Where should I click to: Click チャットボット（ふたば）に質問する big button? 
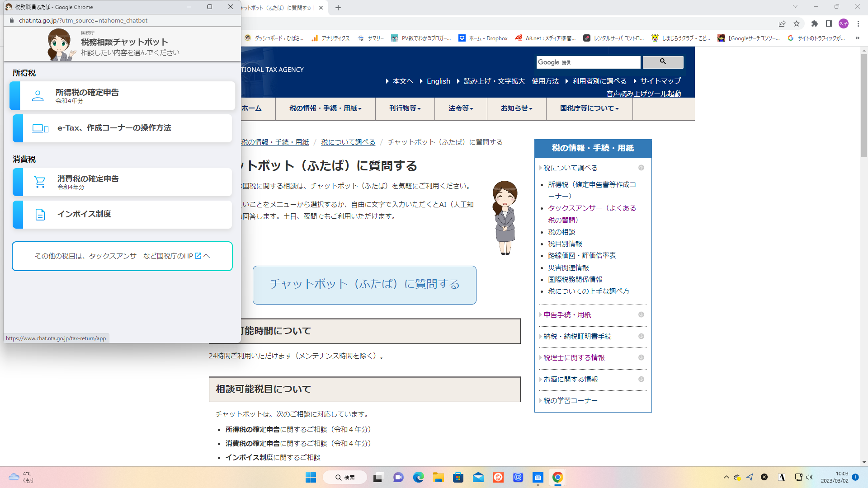click(364, 285)
